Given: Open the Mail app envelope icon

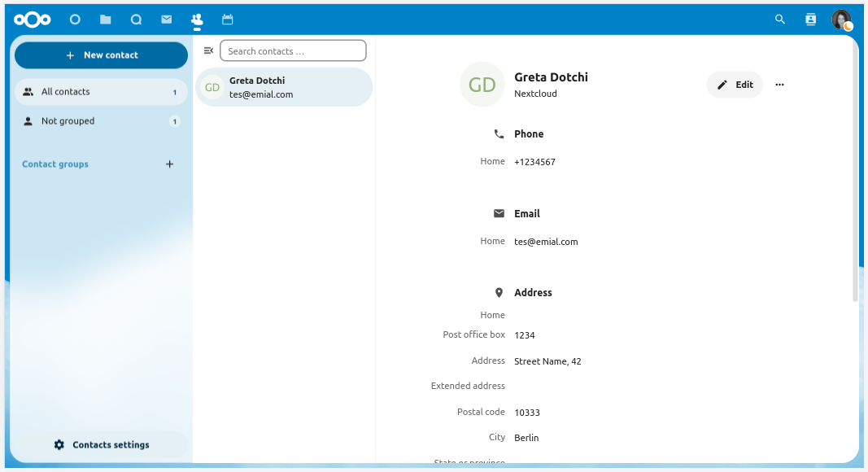Looking at the screenshot, I should pos(166,20).
